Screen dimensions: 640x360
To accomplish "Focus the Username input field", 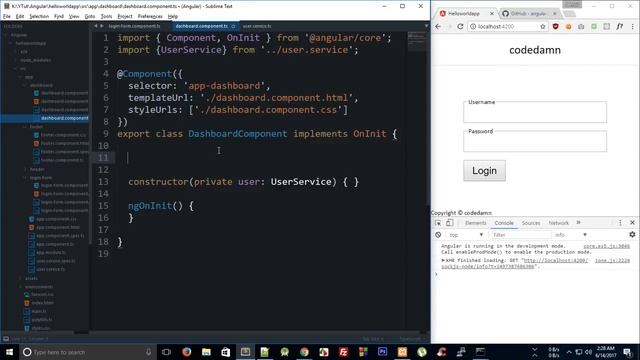I will [x=535, y=112].
